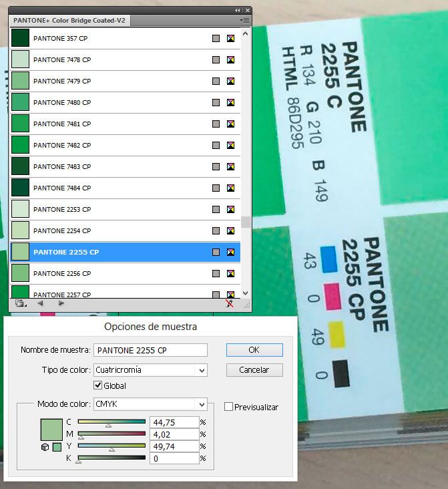
Task: Open the Modo de color dropdown
Action: click(150, 404)
